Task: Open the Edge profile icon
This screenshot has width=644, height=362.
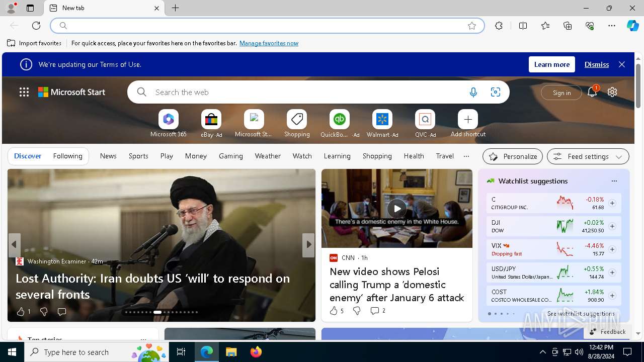Action: 11,8
